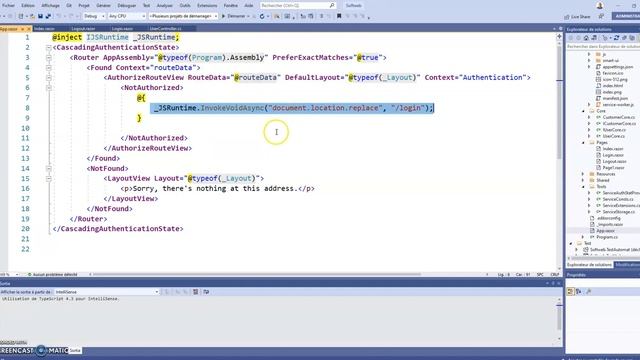Open the Déboguer menu
Viewport: 640px width, 360px height.
click(127, 6)
